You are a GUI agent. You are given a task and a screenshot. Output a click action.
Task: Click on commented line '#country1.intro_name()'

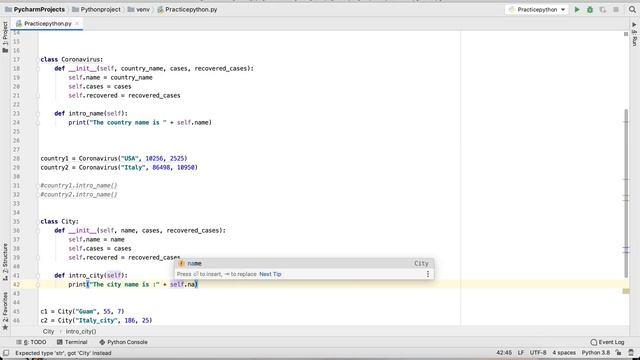79,186
